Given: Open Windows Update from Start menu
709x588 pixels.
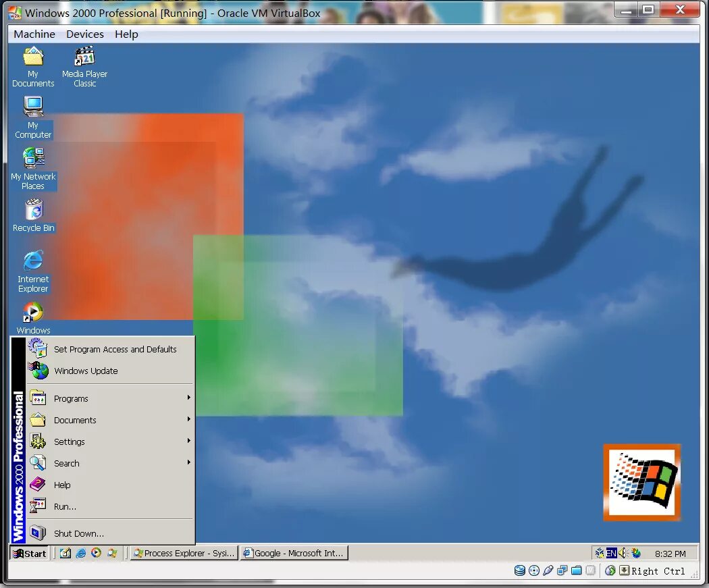Looking at the screenshot, I should pos(110,371).
